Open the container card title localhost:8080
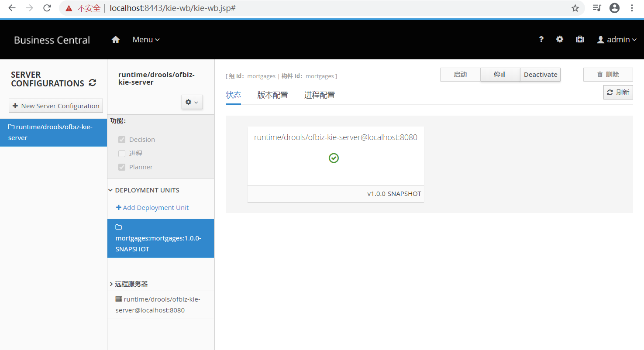The width and height of the screenshot is (644, 350). click(336, 137)
